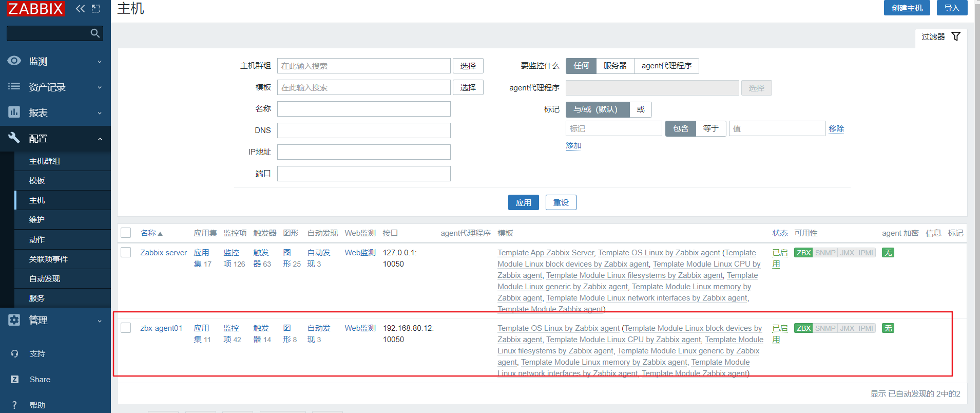Viewport: 980px width, 413px height.
Task: Click 添加 to add a tag filter
Action: tap(573, 145)
